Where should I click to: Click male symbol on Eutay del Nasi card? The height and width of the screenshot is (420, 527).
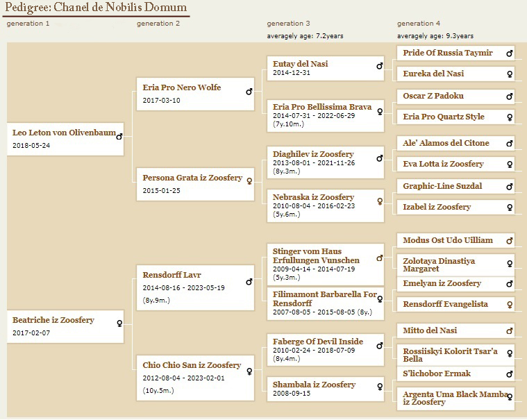coord(379,66)
